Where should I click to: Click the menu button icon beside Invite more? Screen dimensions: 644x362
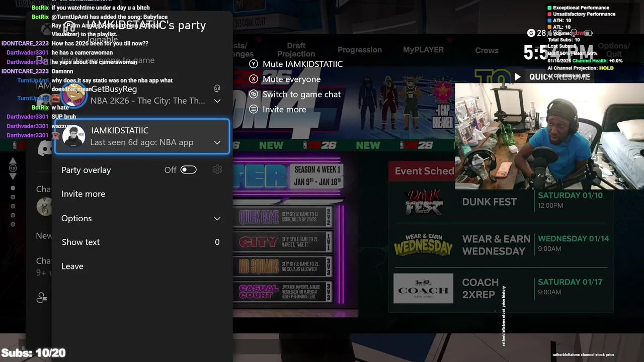(254, 109)
